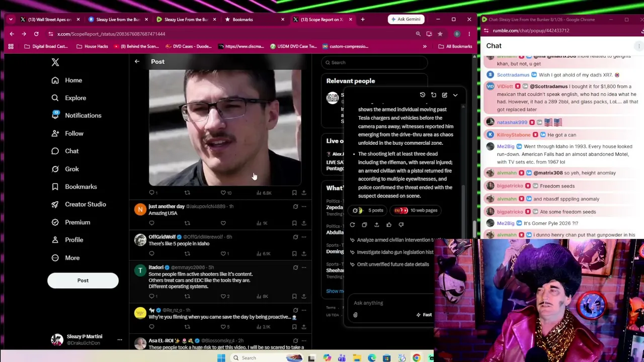Viewport: 644px width, 362px height.
Task: Click the X logo in the sidebar
Action: [55, 62]
